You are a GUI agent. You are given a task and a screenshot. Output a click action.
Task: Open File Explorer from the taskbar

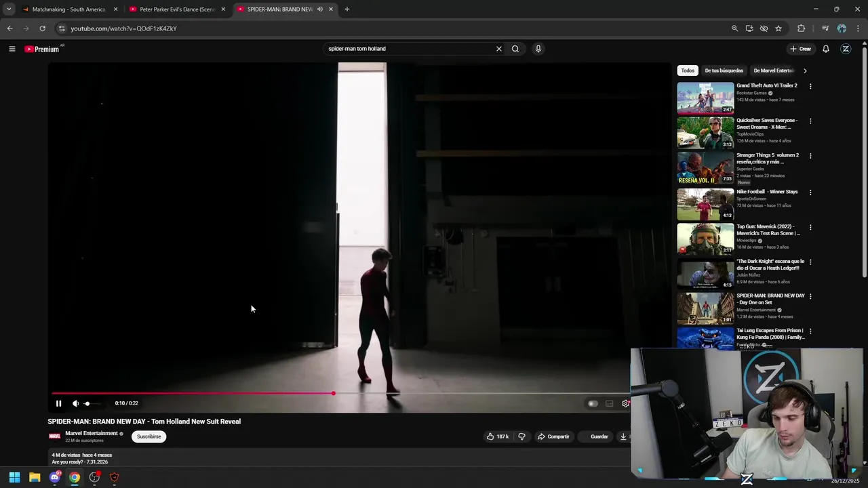coord(35,477)
